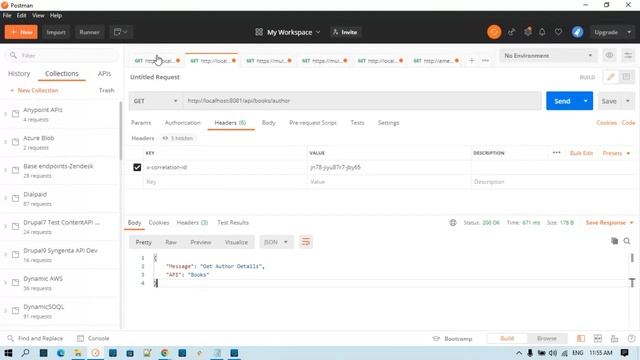Switch to the two pane view icon
Image resolution: width=640 pixels, height=360 pixels.
click(x=598, y=338)
